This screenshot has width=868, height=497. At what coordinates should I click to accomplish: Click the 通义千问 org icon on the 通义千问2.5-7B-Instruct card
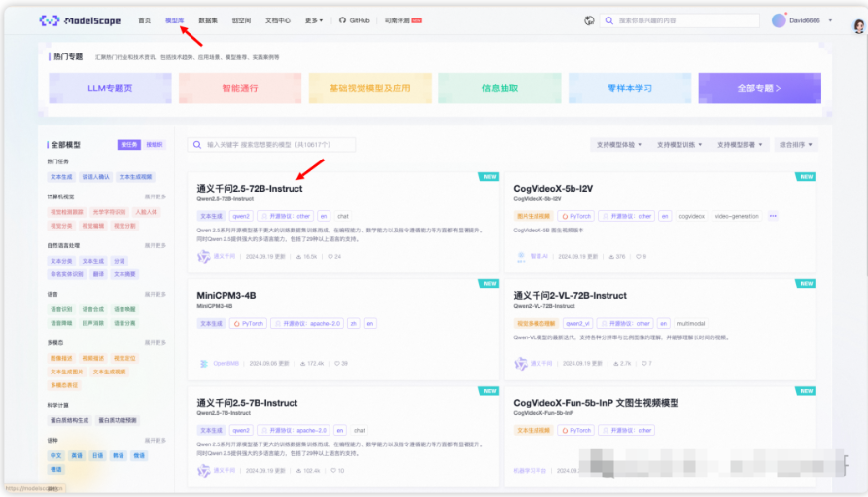(204, 471)
